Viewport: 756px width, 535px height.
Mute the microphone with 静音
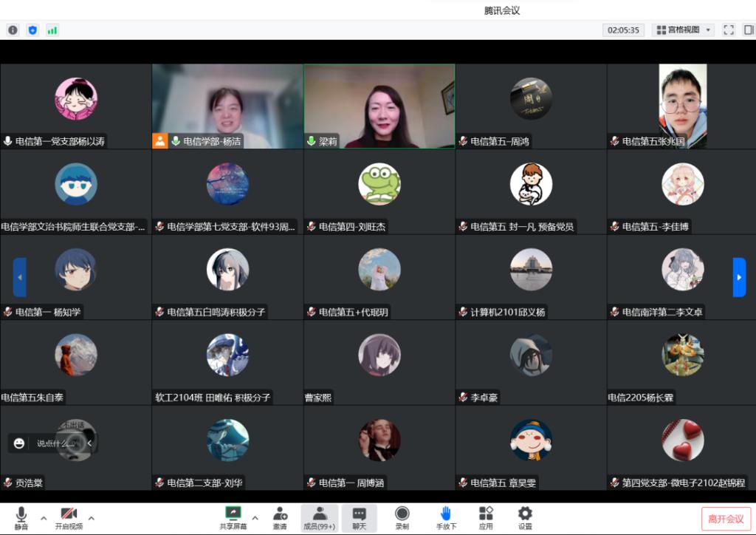coord(21,518)
